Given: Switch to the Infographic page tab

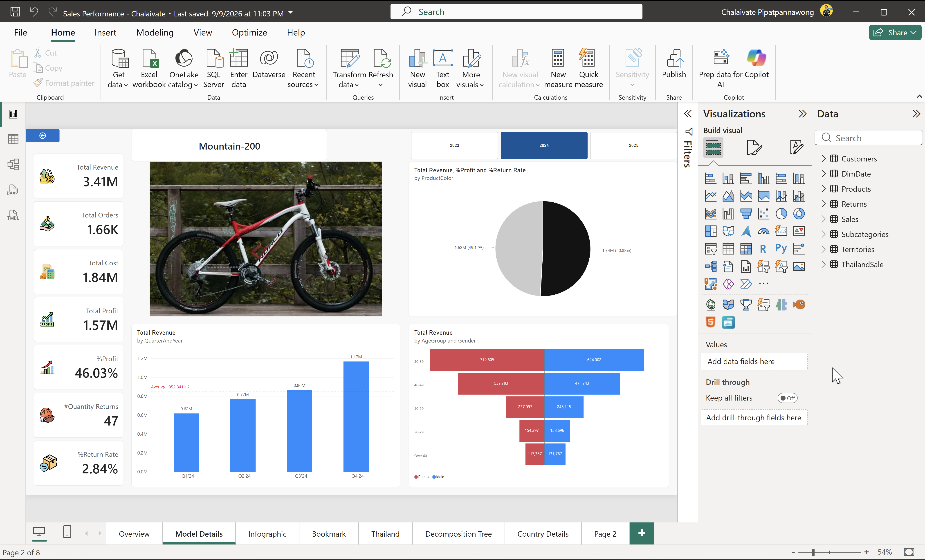Looking at the screenshot, I should pos(267,534).
